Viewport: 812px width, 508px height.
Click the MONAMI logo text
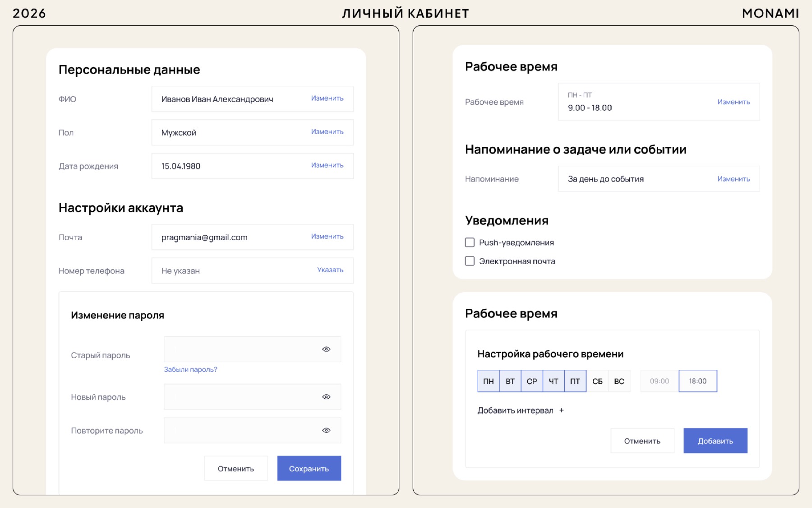[770, 14]
